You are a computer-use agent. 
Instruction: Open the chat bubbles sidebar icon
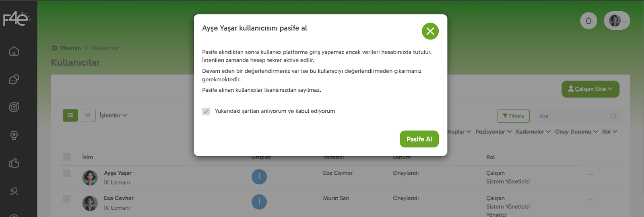(x=14, y=80)
